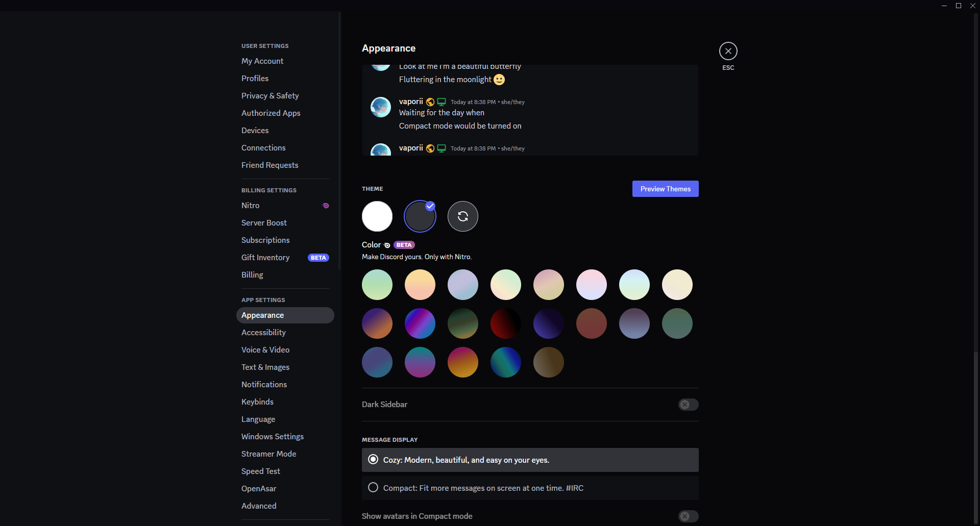Open Text & Images settings
This screenshot has width=980, height=526.
[x=285, y=367]
